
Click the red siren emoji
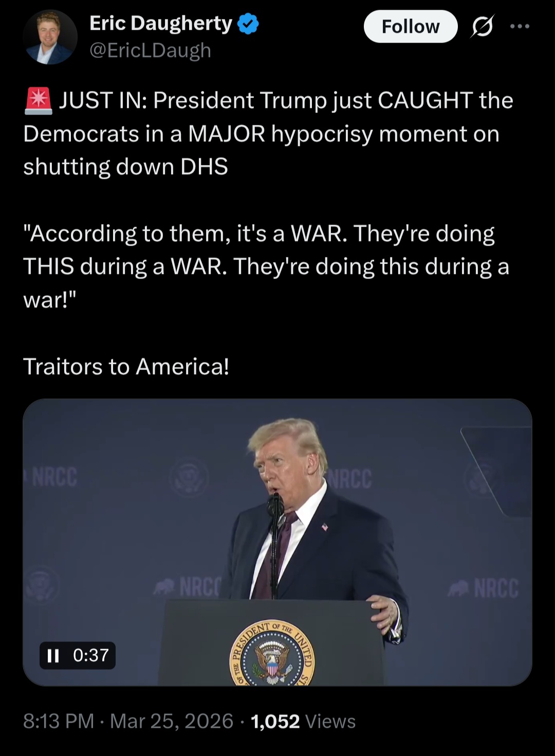[38, 100]
